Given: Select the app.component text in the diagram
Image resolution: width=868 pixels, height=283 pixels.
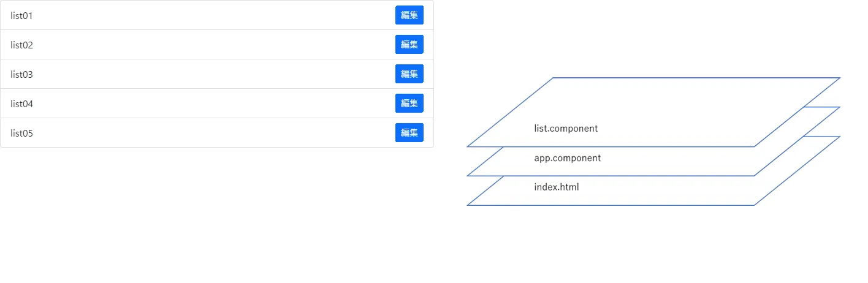Looking at the screenshot, I should coord(568,158).
